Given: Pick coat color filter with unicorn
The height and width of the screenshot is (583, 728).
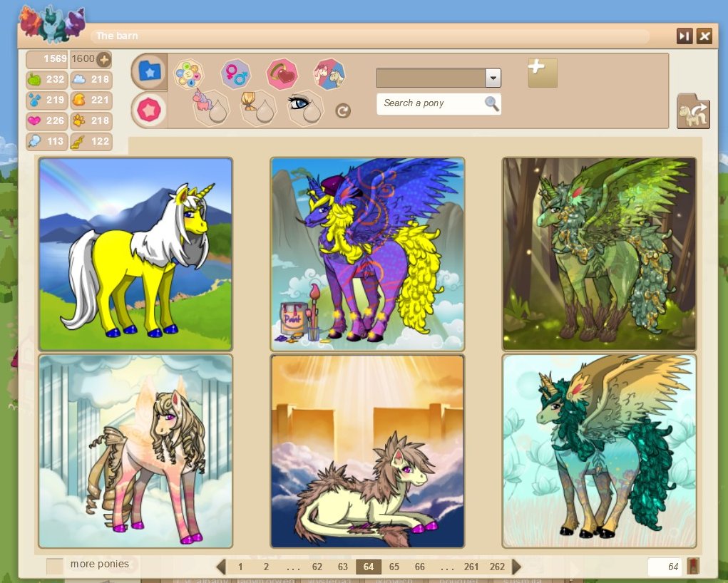Looking at the screenshot, I should (211, 108).
